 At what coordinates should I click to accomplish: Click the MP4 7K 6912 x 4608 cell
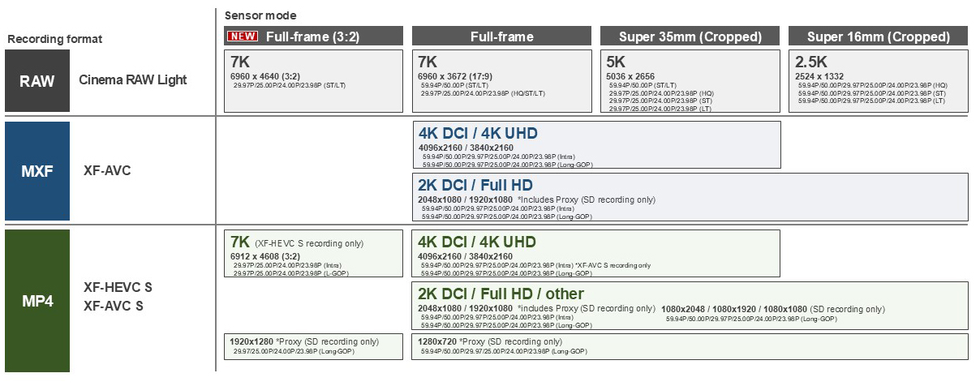point(313,255)
